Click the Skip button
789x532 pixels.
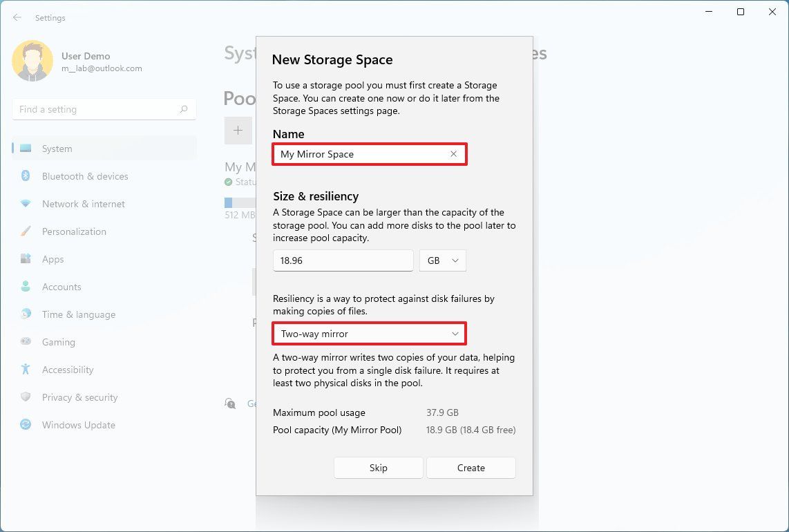coord(378,468)
